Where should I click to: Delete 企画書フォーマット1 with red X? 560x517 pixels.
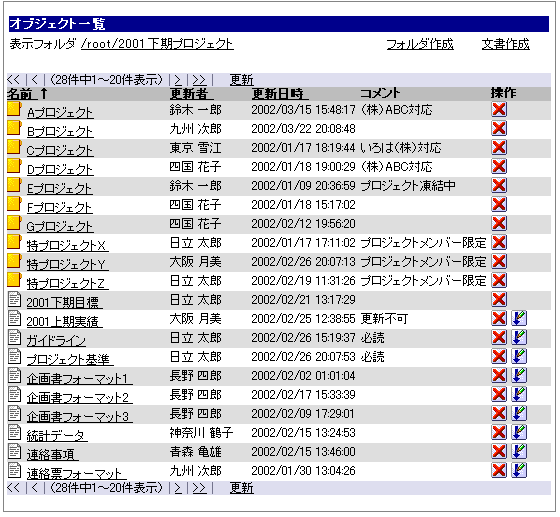499,376
